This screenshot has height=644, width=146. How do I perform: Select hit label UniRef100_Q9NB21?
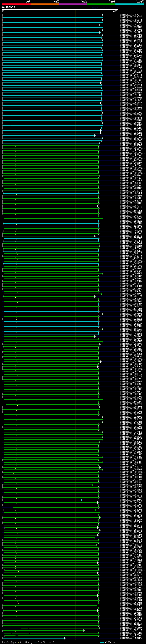pyautogui.click(x=131, y=221)
